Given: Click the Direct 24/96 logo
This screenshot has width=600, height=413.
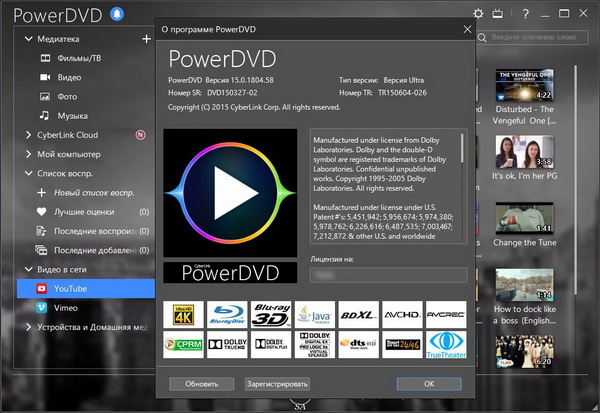Looking at the screenshot, I should coord(403,344).
